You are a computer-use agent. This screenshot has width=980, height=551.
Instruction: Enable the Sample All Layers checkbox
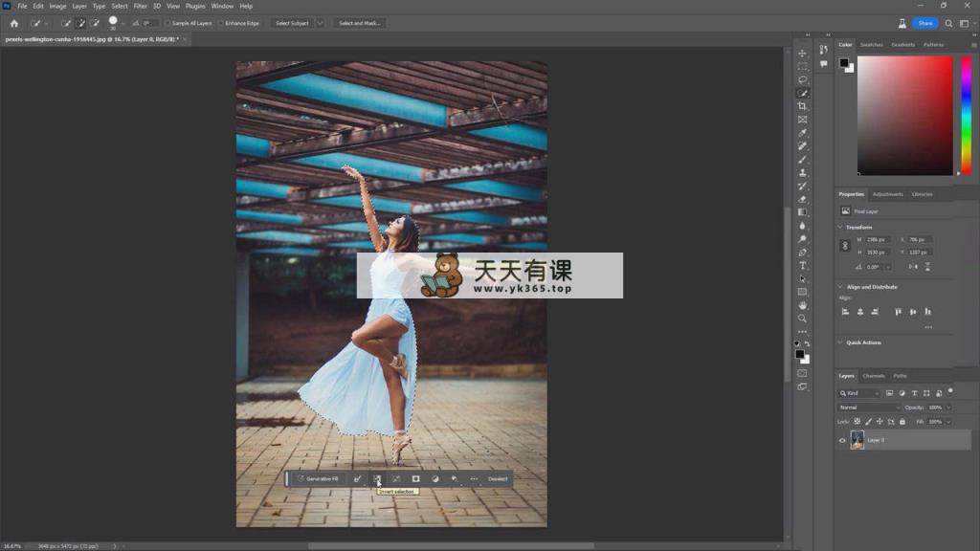[x=167, y=23]
